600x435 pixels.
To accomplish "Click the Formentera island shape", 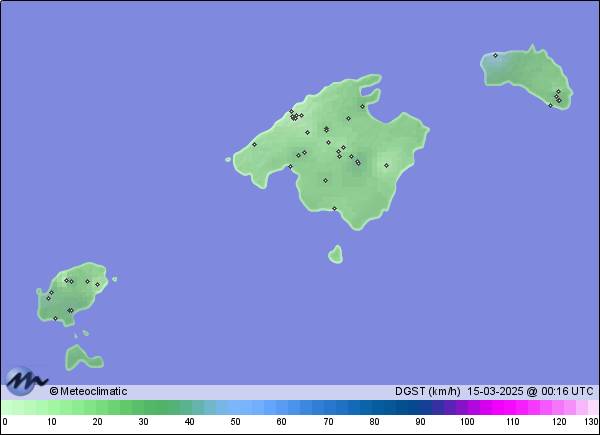I will point(82,358).
